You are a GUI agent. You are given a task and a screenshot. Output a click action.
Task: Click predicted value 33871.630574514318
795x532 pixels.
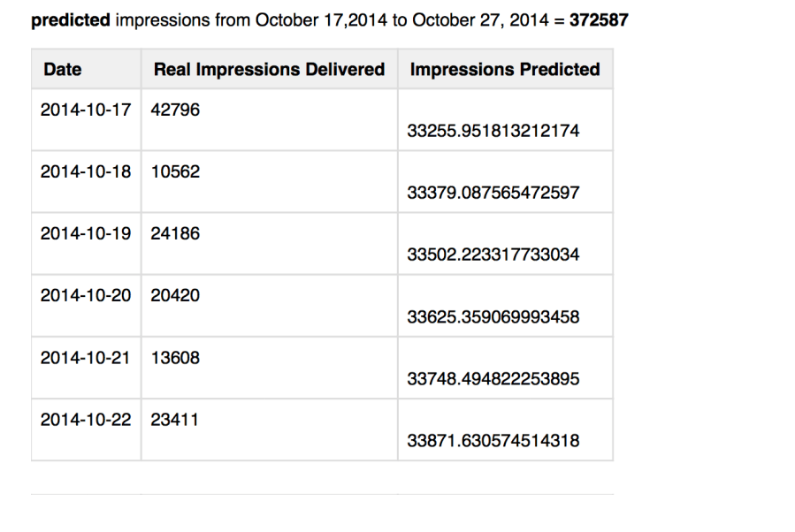[493, 440]
